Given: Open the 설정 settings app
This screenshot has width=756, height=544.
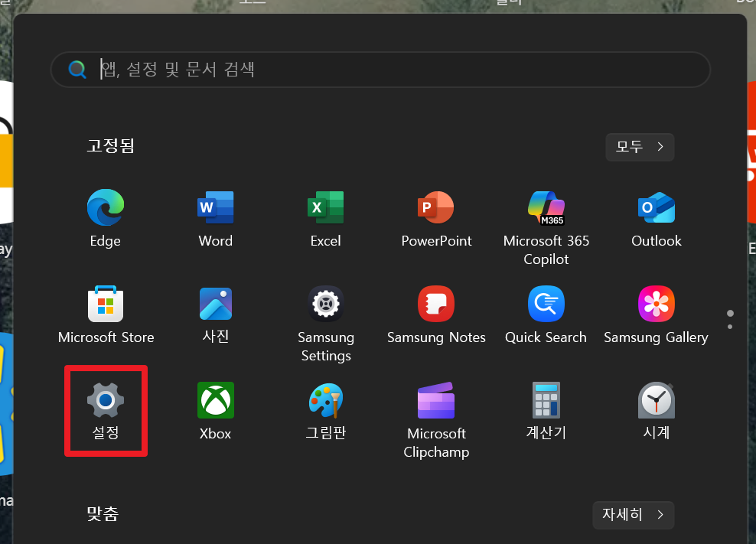Looking at the screenshot, I should pyautogui.click(x=106, y=411).
